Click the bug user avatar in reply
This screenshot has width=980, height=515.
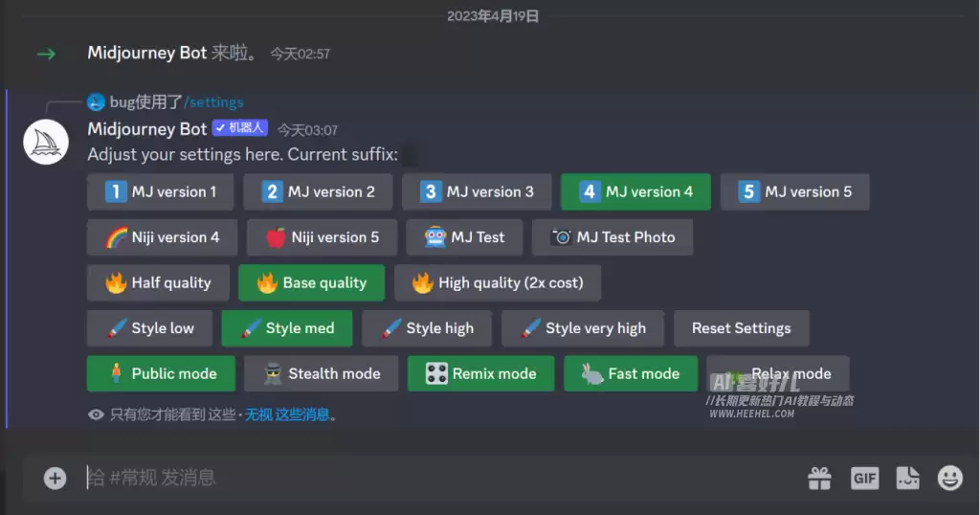click(x=96, y=101)
